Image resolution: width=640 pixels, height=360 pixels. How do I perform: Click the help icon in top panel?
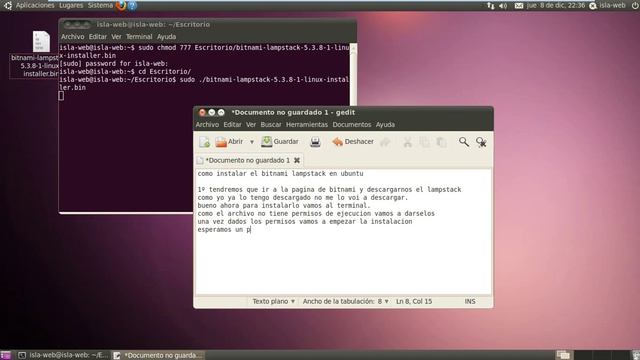pos(132,5)
